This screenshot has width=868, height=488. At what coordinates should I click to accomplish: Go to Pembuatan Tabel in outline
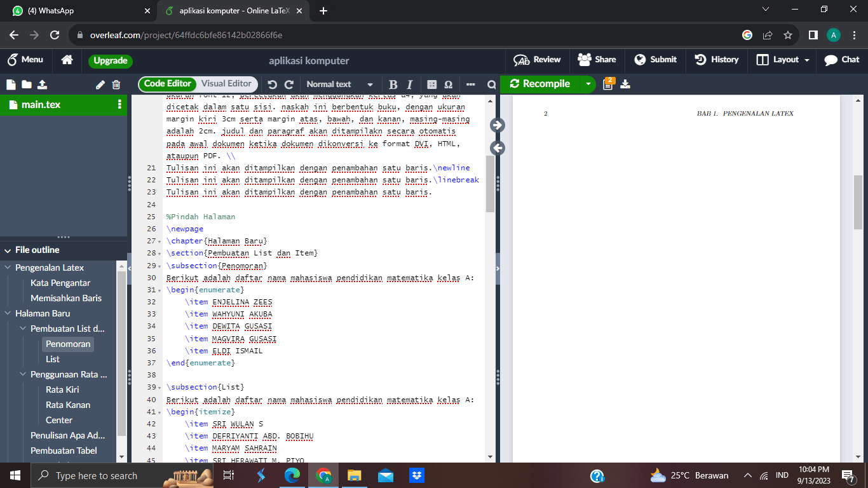tap(64, 451)
